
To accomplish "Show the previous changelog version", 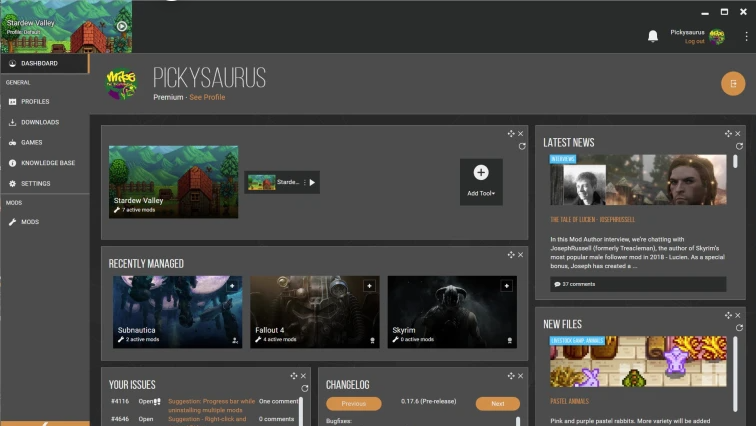I will pos(353,404).
